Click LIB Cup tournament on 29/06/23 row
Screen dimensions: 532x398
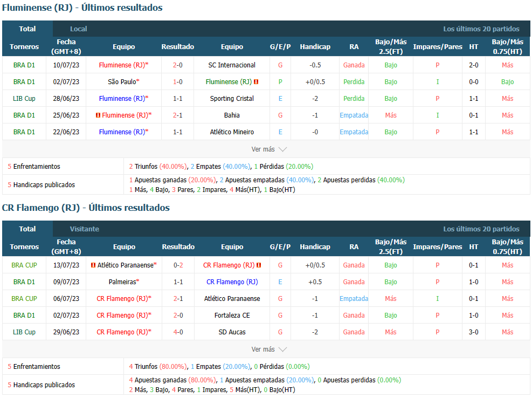coord(24,332)
